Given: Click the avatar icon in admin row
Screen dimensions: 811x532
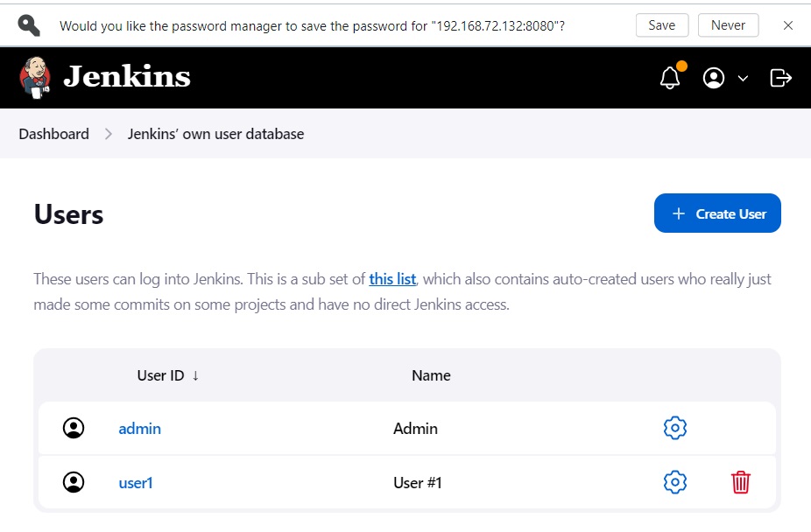Looking at the screenshot, I should coord(74,428).
